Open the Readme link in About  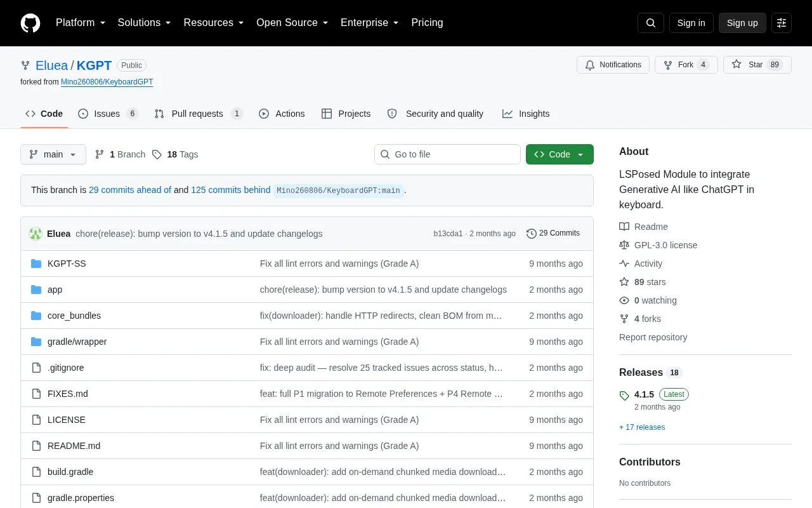(643, 227)
